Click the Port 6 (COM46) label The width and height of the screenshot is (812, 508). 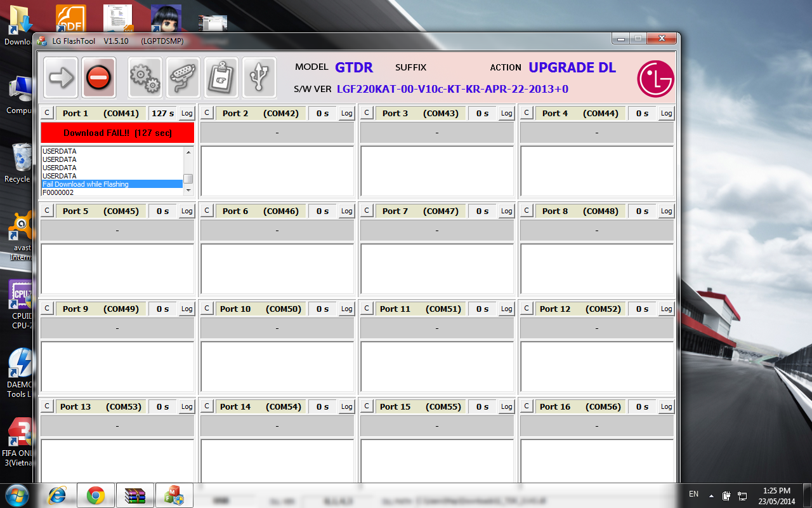click(x=260, y=211)
